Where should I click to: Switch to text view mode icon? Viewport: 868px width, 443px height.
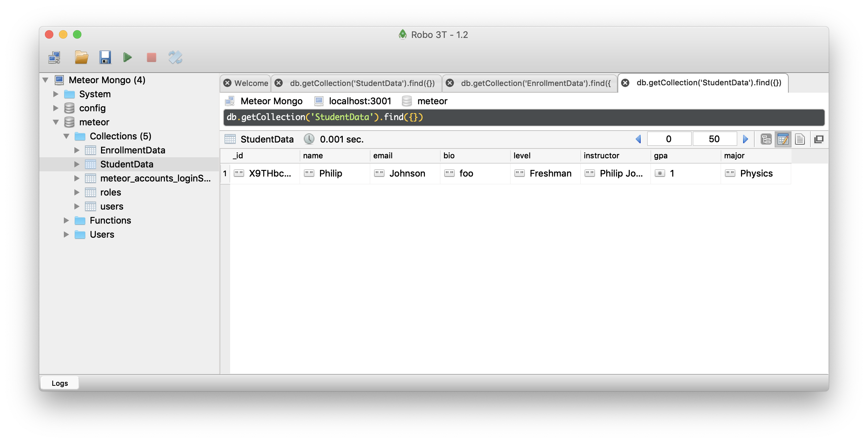point(800,139)
